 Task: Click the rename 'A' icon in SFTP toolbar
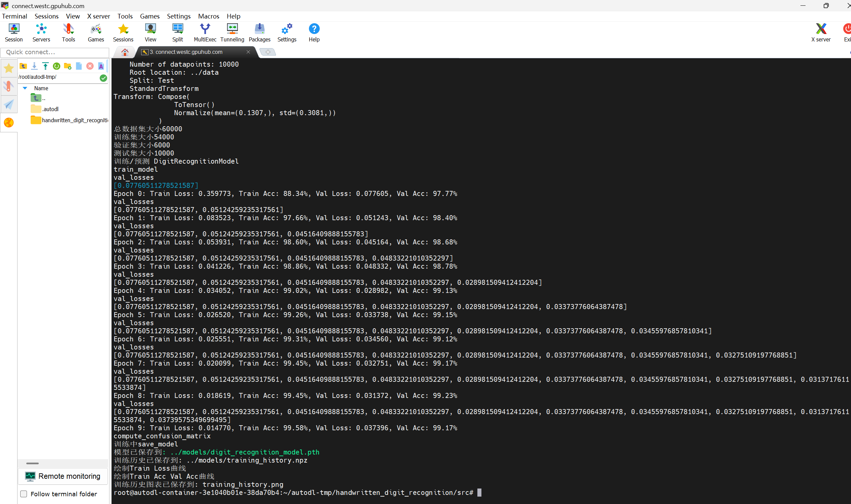point(101,66)
